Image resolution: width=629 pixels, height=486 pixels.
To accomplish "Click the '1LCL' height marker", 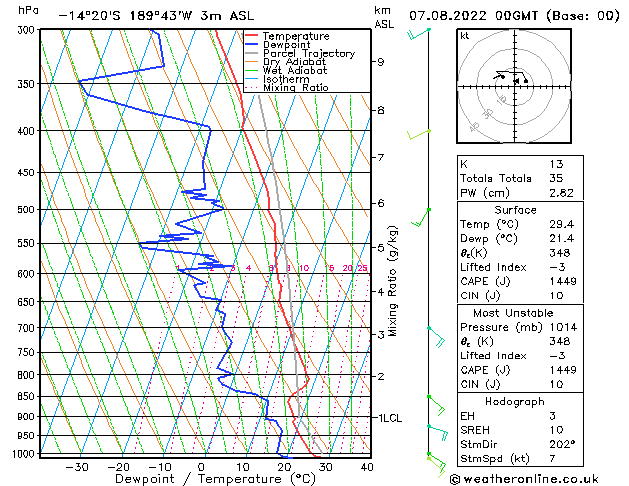I will pos(390,418).
